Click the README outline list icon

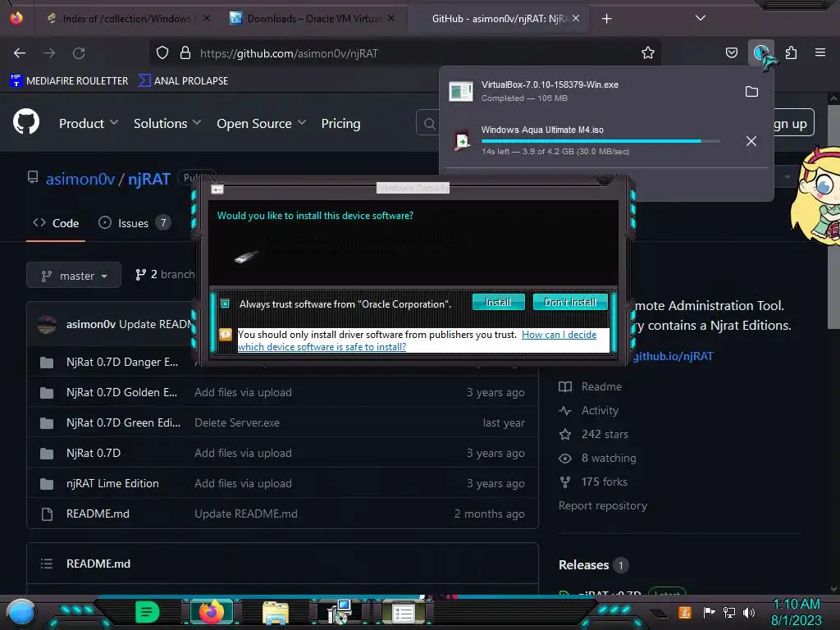(x=47, y=564)
